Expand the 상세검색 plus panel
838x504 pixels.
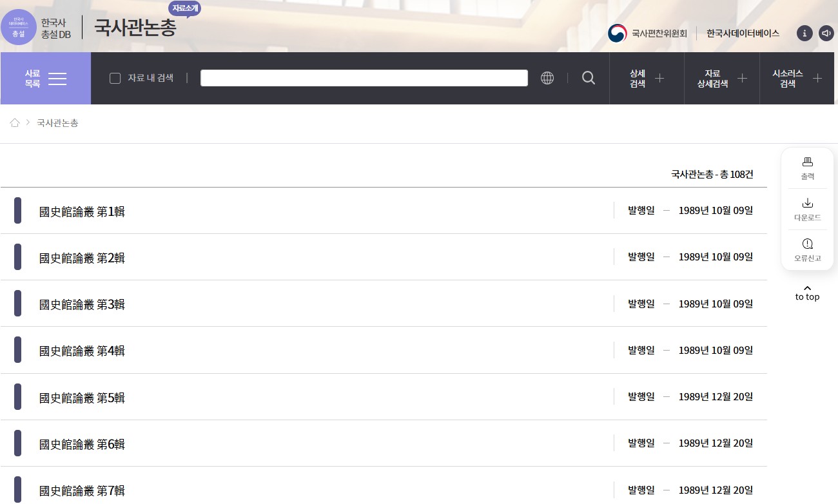click(647, 78)
